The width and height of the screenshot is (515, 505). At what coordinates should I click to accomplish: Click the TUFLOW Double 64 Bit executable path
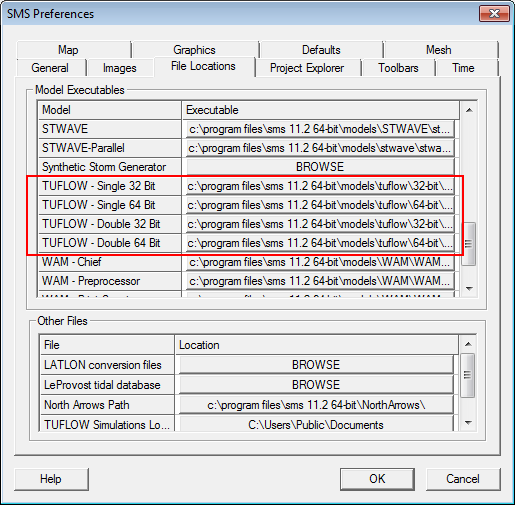[x=320, y=243]
